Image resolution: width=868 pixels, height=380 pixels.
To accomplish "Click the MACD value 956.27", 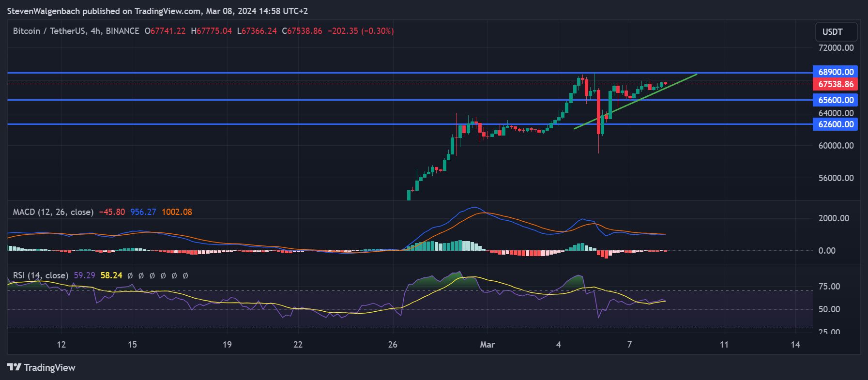I will (143, 212).
